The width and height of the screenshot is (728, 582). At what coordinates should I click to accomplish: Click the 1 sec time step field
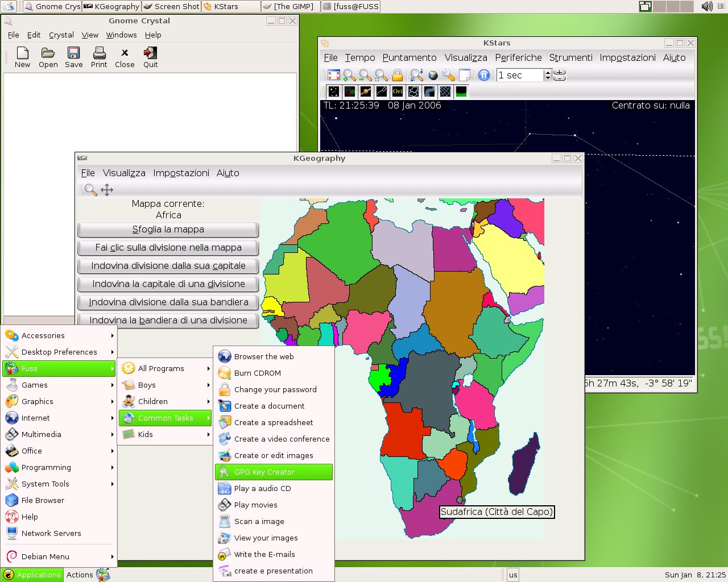tap(520, 75)
